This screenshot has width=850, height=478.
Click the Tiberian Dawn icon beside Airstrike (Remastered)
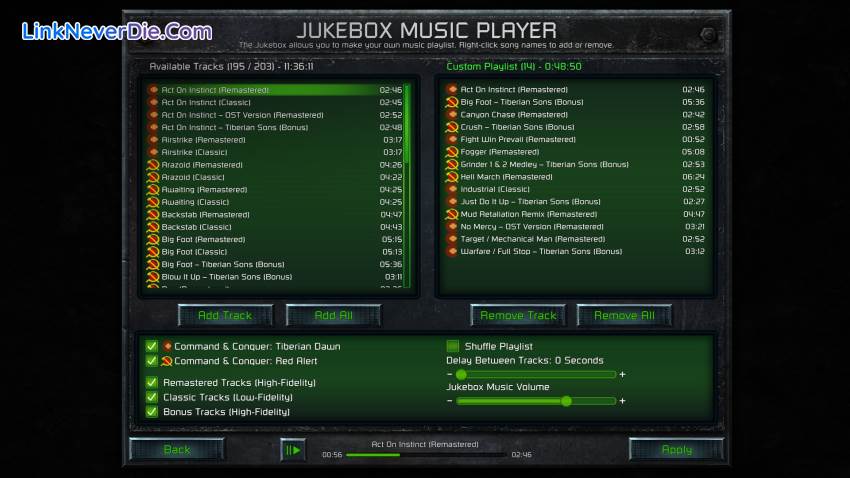(153, 140)
